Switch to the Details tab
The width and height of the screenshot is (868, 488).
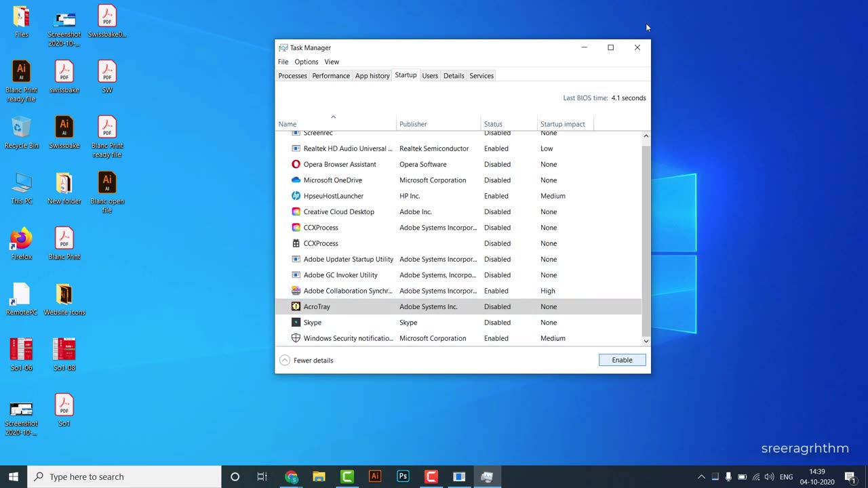[454, 76]
